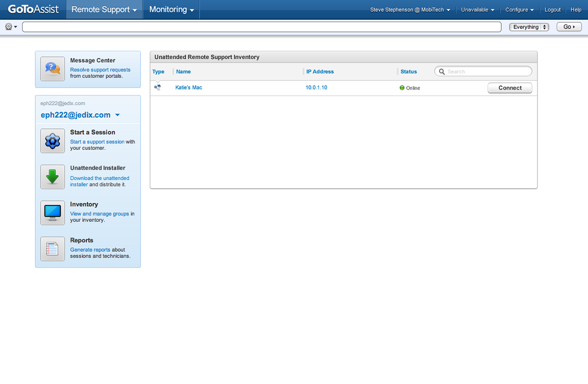Sort inventory by IP Address column header

click(320, 72)
